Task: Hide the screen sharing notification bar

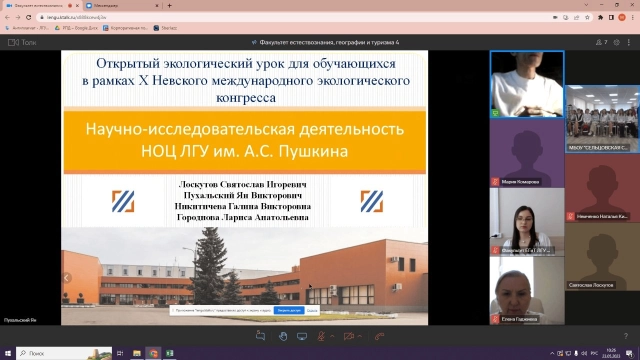Action: click(312, 311)
